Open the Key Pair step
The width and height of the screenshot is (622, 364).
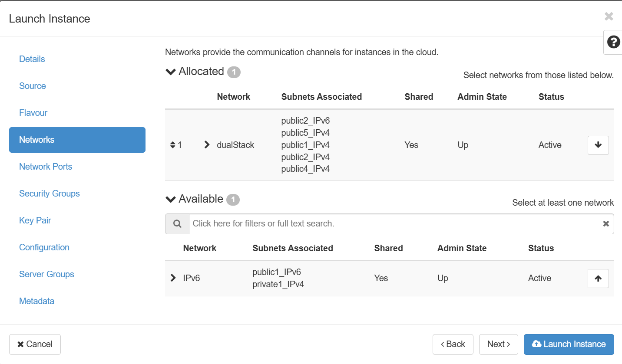click(35, 220)
